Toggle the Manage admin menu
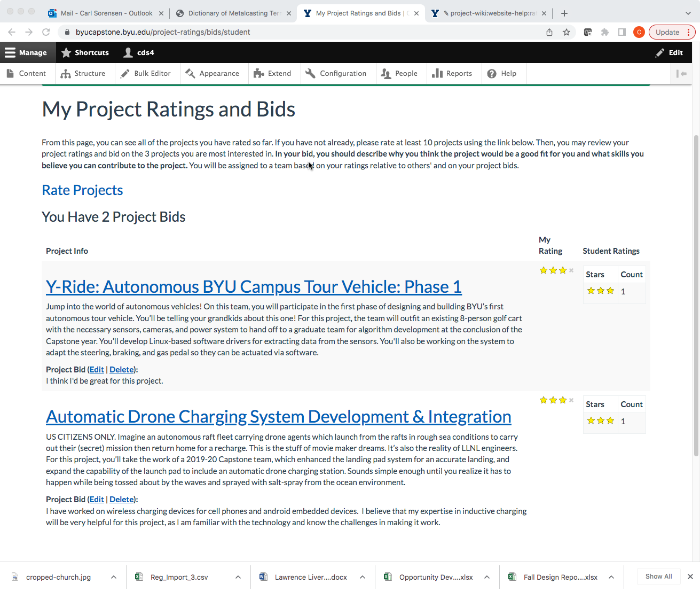Screen dimensions: 700x592 pyautogui.click(x=26, y=52)
